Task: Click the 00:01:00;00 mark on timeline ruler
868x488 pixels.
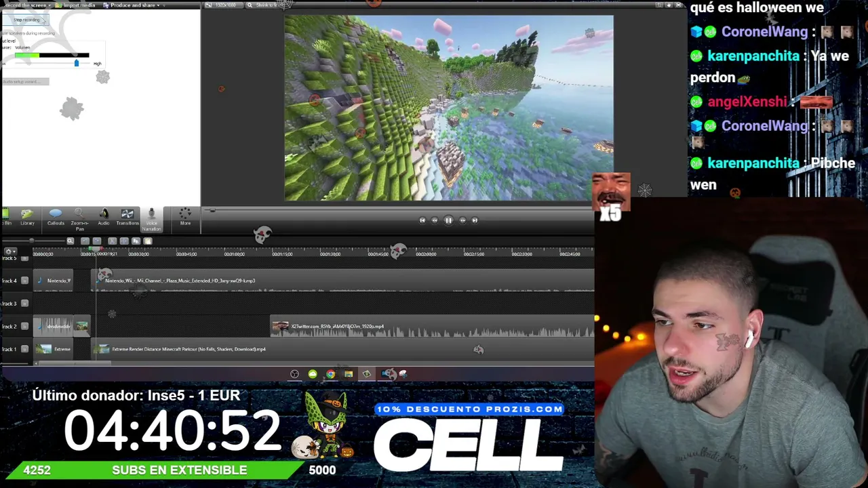Action: (x=234, y=254)
